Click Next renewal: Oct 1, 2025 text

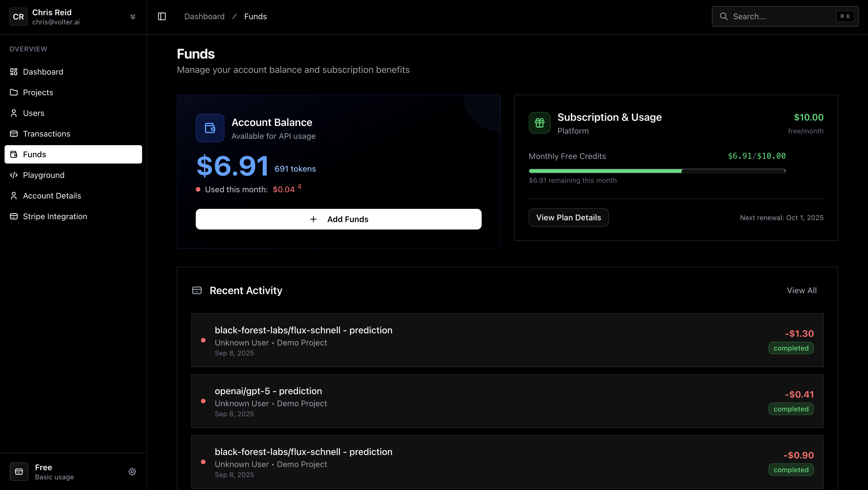tap(782, 217)
